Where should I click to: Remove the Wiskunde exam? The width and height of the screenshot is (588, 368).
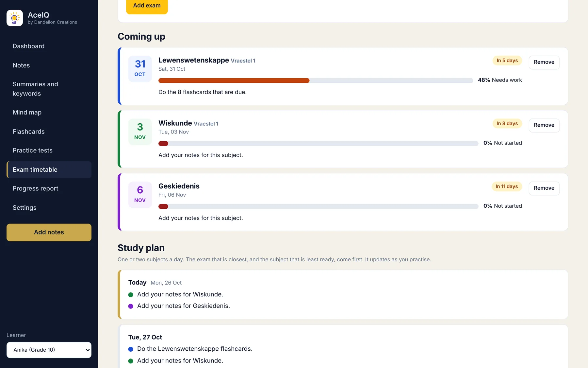(544, 125)
